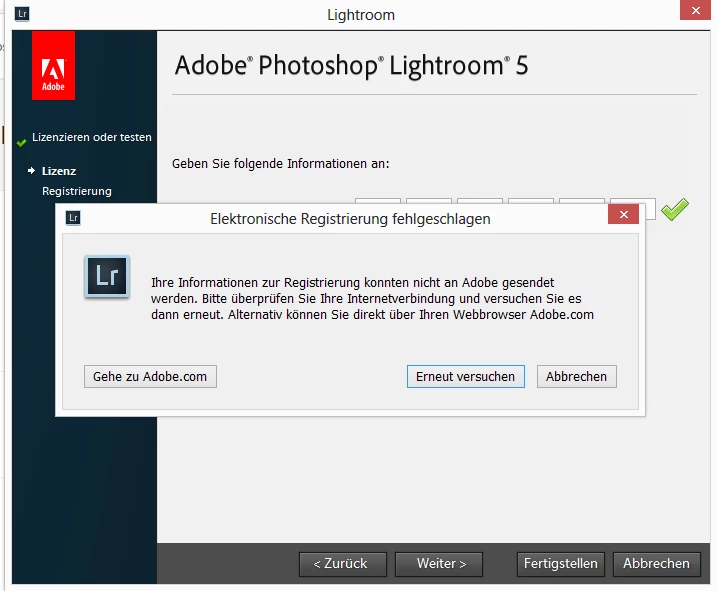Click the Lightroom window title text
This screenshot has height=591, width=717.
pyautogui.click(x=361, y=15)
